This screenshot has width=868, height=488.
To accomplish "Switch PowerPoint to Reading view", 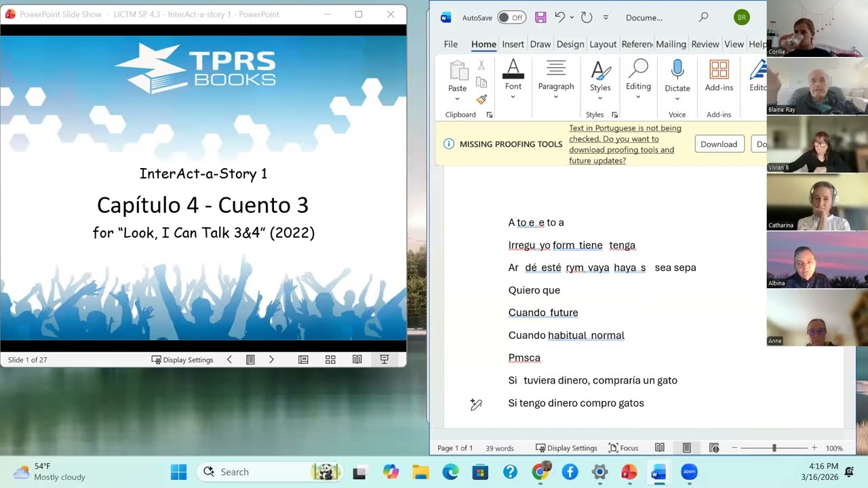I will pyautogui.click(x=357, y=360).
